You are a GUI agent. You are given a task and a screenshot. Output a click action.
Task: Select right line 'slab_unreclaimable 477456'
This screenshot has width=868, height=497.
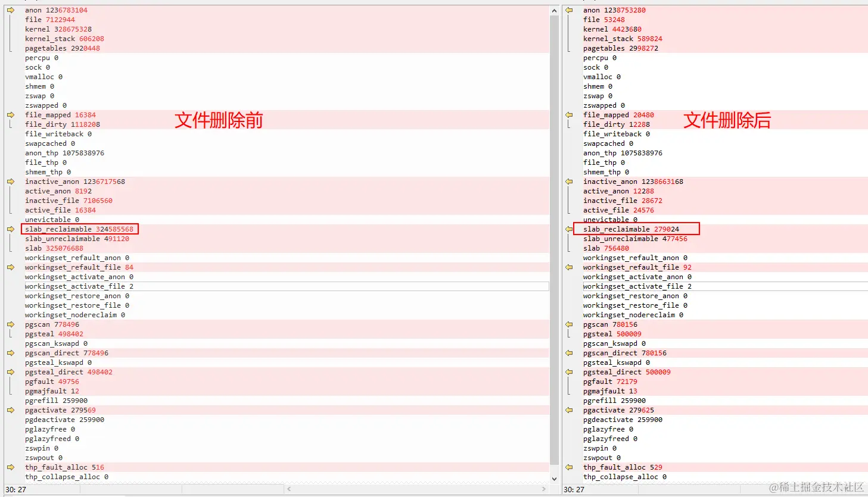coord(635,239)
